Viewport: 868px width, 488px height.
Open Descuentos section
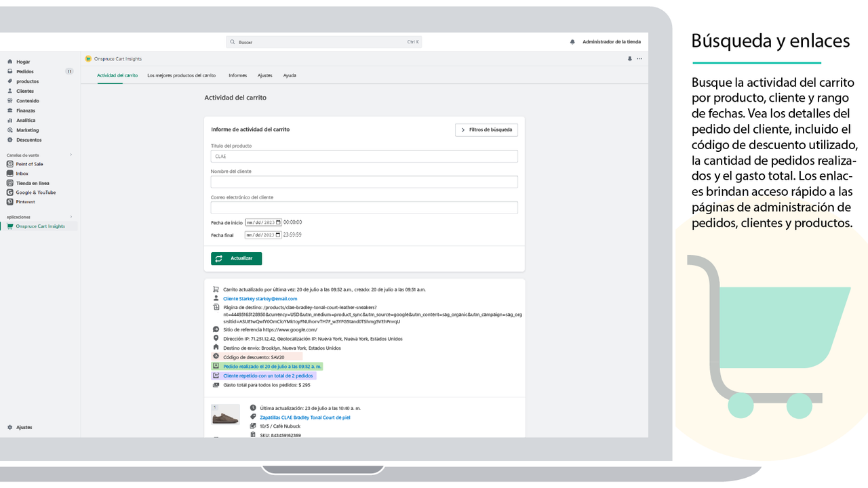(29, 140)
